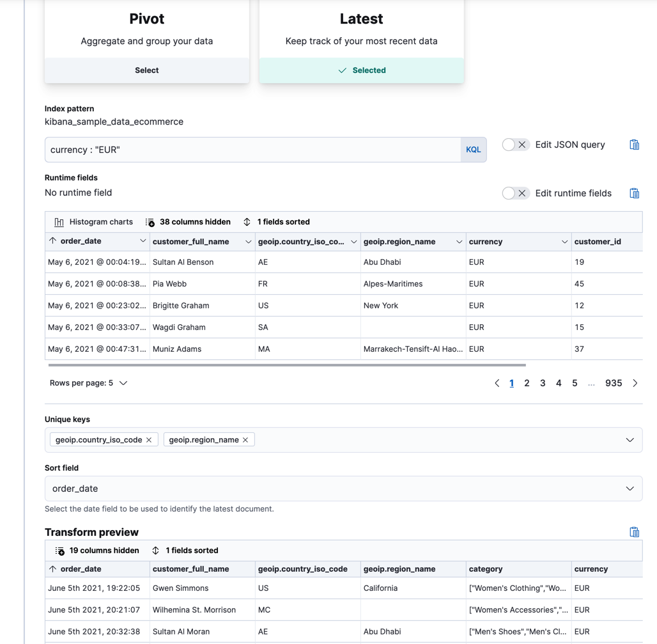Open the 38 columns hidden control
This screenshot has width=657, height=644.
click(187, 222)
